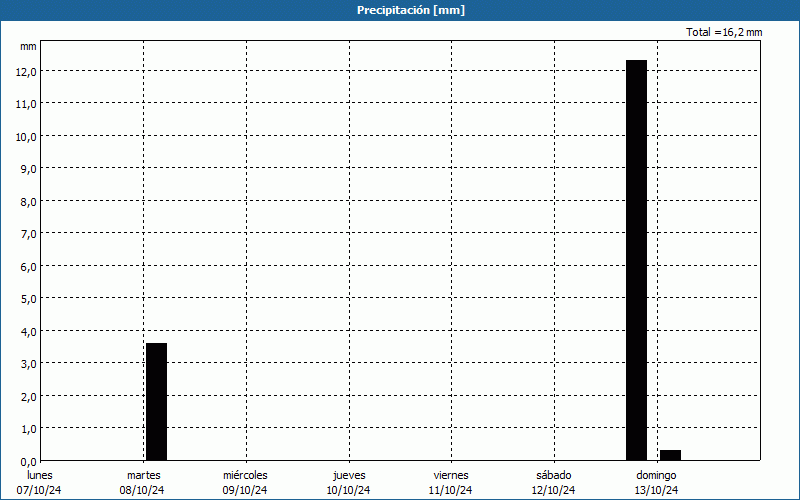800x500 pixels.
Task: Click the domingo 13/10/24 axis label
Action: pos(656,483)
